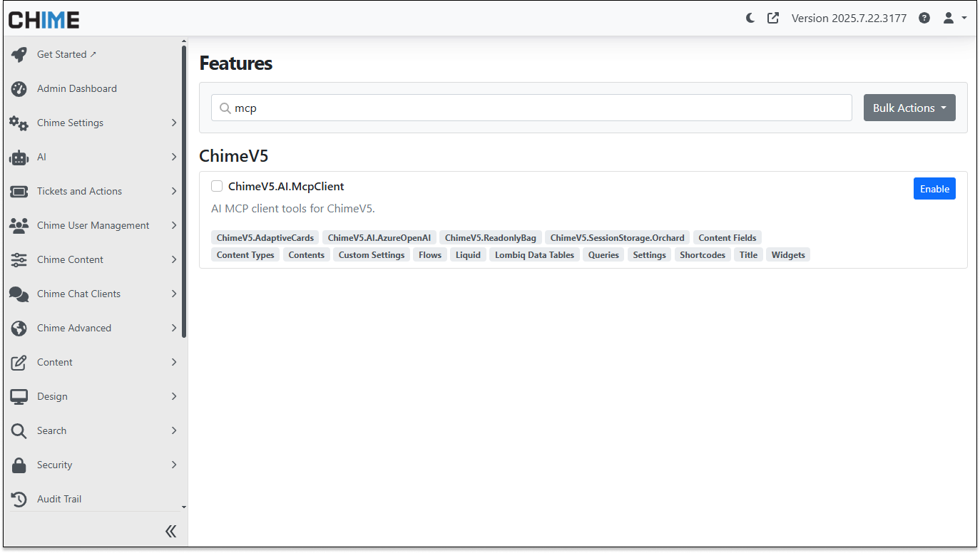Viewport: 980px width, 553px height.
Task: Open the Bulk Actions dropdown
Action: [x=909, y=108]
